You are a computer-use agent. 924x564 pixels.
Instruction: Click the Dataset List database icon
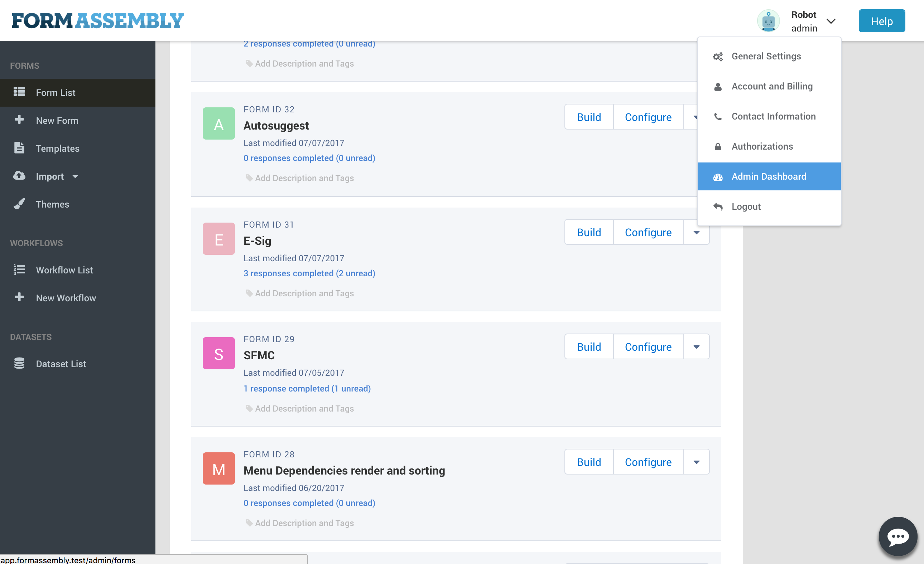(x=19, y=364)
